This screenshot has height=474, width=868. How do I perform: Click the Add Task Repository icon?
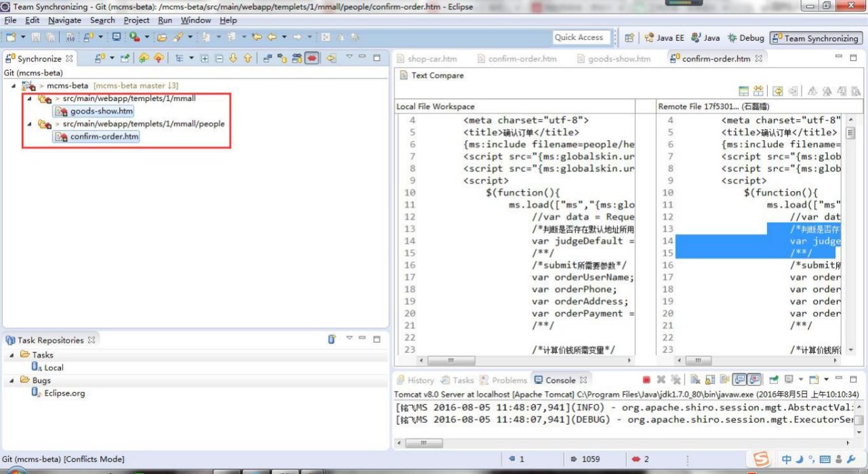[x=332, y=339]
